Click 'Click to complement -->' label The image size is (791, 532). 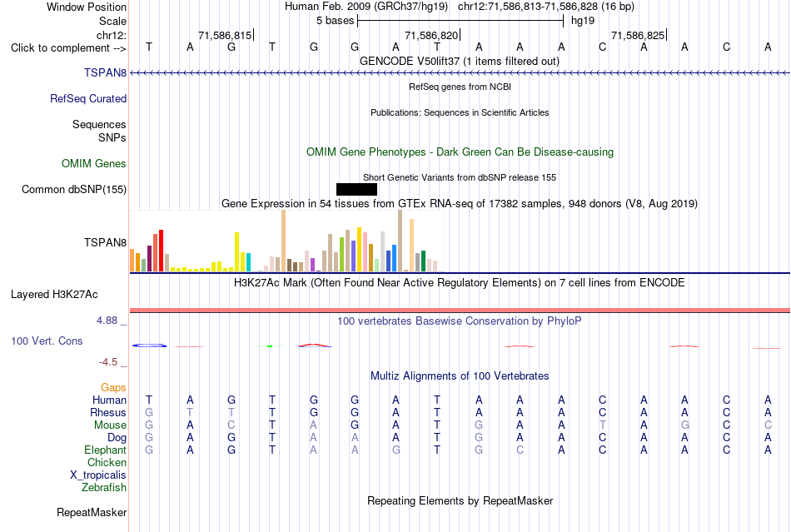click(68, 48)
